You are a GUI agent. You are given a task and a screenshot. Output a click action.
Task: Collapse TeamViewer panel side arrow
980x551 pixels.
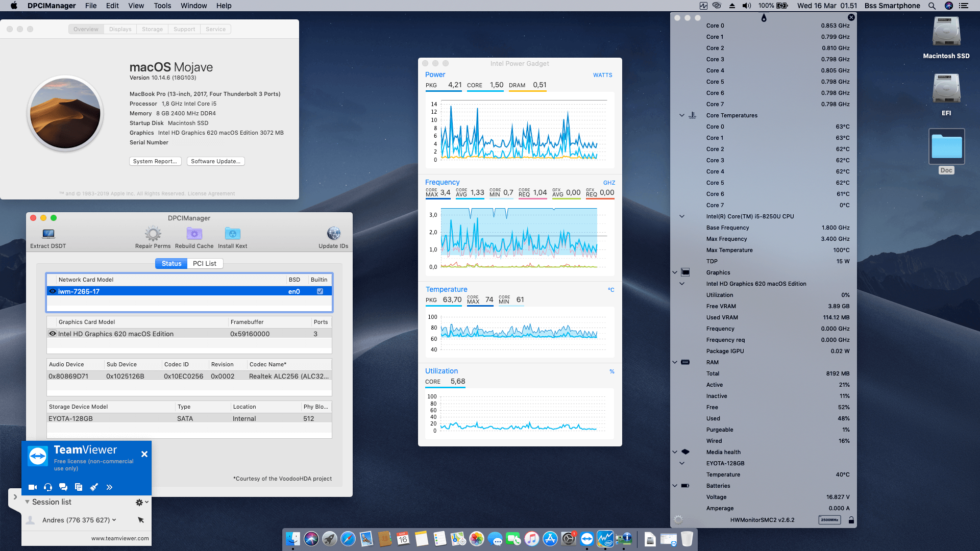tap(15, 497)
